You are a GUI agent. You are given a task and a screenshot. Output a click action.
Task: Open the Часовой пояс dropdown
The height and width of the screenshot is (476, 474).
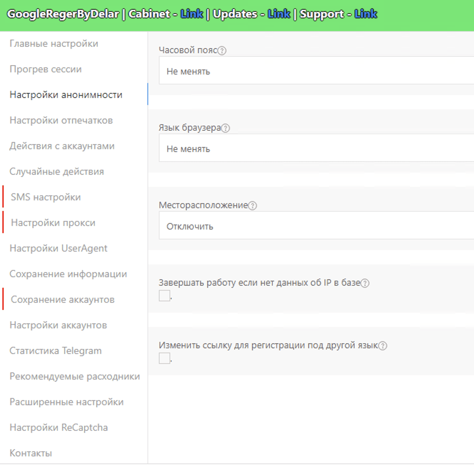[x=316, y=70]
